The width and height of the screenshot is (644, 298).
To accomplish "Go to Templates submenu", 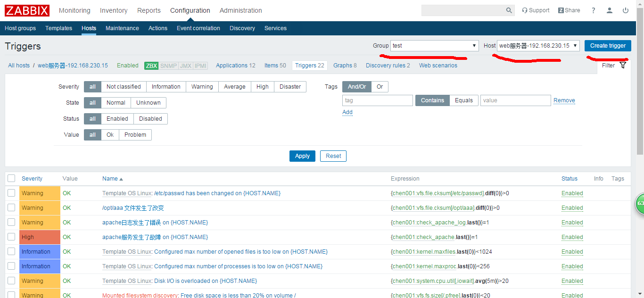I will (x=58, y=28).
